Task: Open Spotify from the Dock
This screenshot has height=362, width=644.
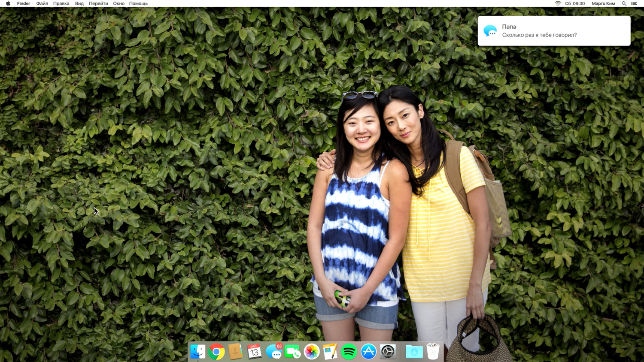Action: point(349,352)
